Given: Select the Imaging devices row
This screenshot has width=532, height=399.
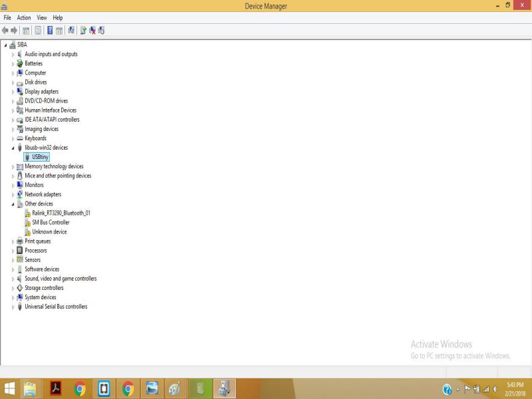Looking at the screenshot, I should coord(41,129).
